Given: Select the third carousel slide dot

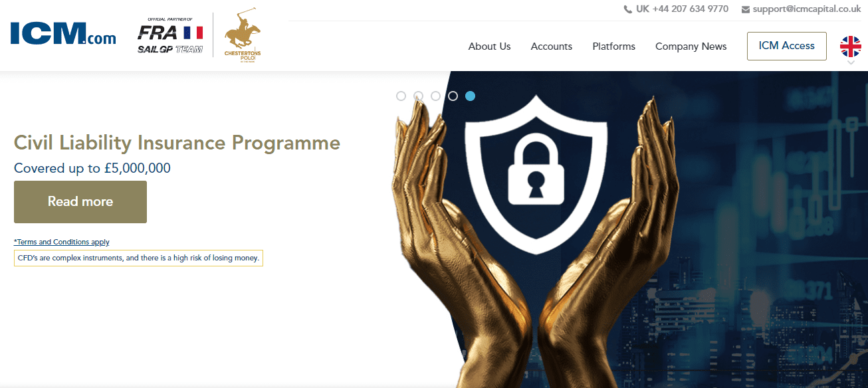Looking at the screenshot, I should pos(435,96).
